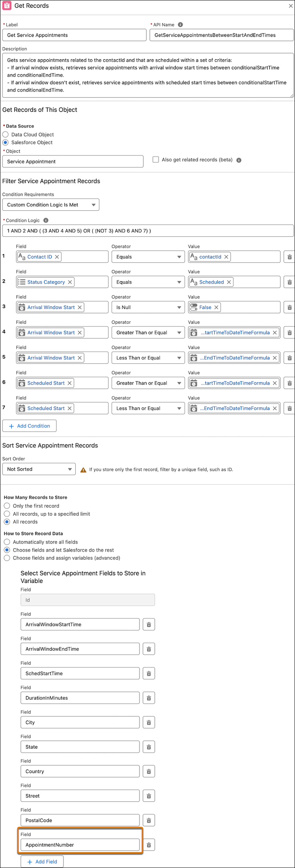Select the All records option
This screenshot has width=295, height=868.
click(x=7, y=522)
